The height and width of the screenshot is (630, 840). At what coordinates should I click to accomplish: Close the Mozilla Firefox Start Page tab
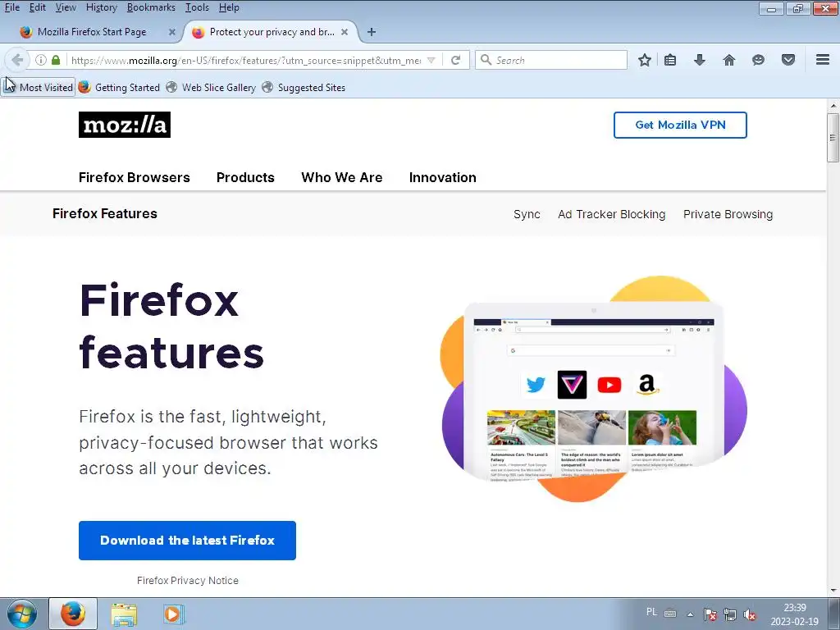click(x=172, y=32)
